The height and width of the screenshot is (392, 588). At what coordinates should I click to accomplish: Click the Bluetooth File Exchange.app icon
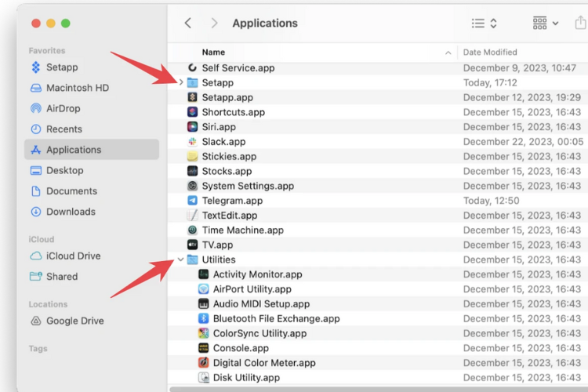[203, 318]
